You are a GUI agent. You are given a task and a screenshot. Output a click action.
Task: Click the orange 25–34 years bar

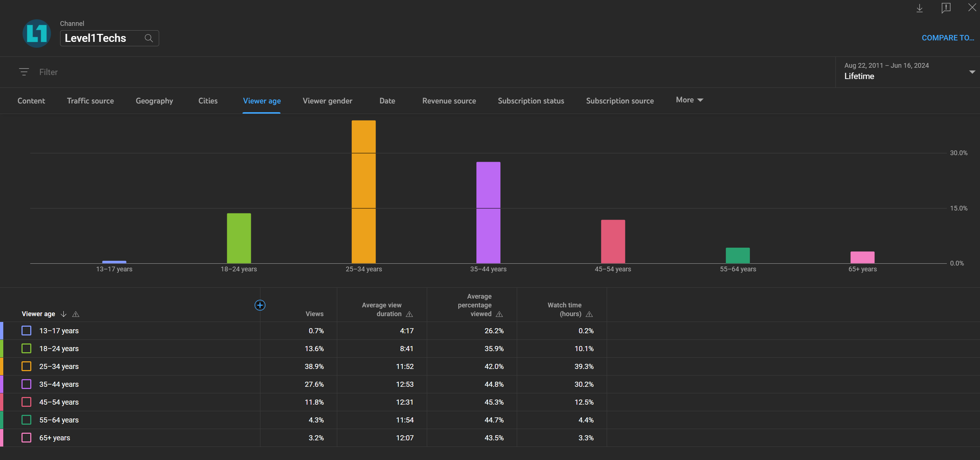(x=363, y=192)
